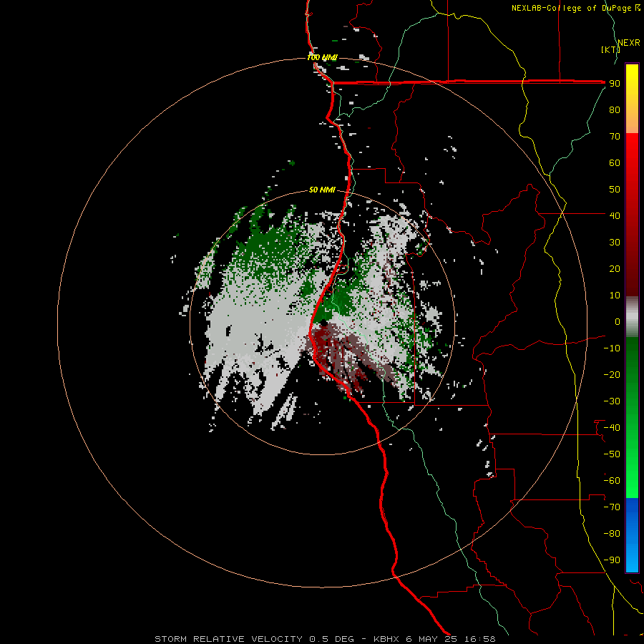
Task: Click the STORM RELATIVE VELOCITY caption text
Action: pos(230,639)
